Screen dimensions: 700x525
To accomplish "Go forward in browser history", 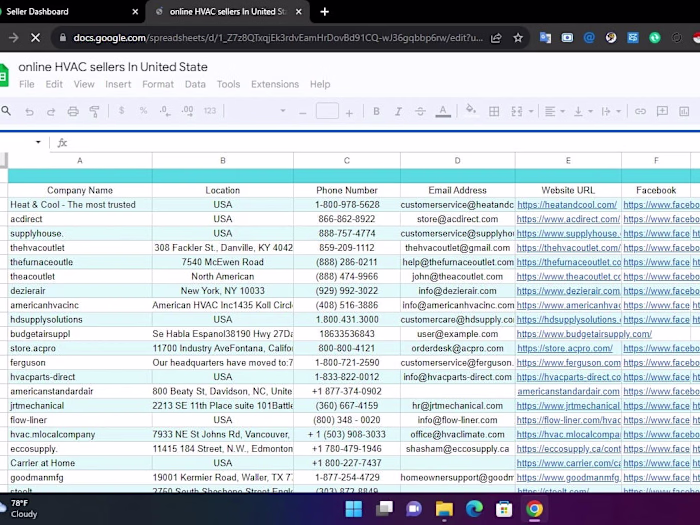I will click(x=13, y=38).
